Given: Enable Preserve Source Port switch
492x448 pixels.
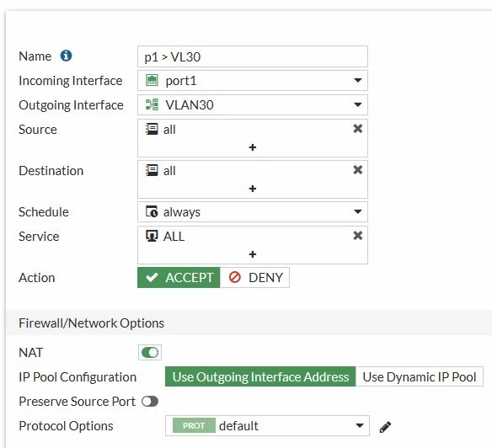Looking at the screenshot, I should (x=150, y=401).
